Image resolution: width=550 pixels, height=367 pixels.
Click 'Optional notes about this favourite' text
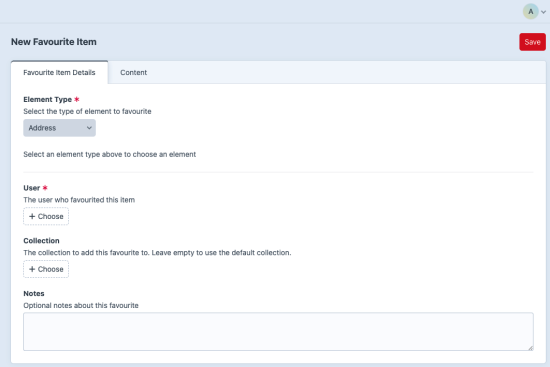click(x=81, y=306)
